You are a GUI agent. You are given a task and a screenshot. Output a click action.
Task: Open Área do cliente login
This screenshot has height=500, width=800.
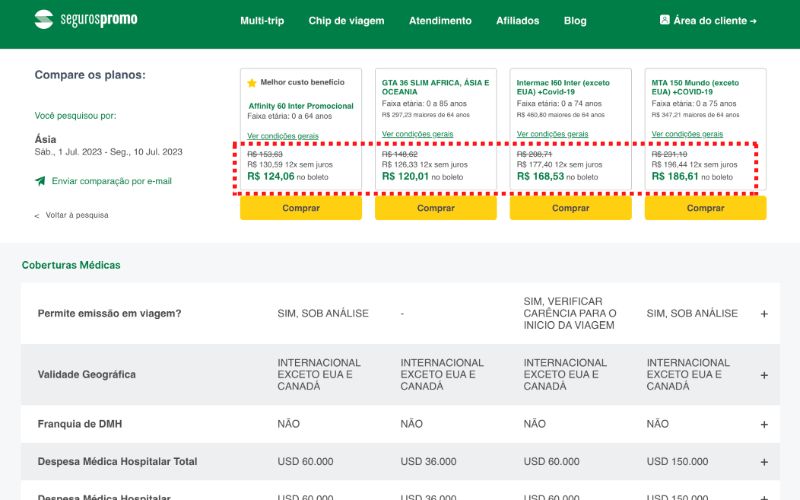pyautogui.click(x=708, y=20)
